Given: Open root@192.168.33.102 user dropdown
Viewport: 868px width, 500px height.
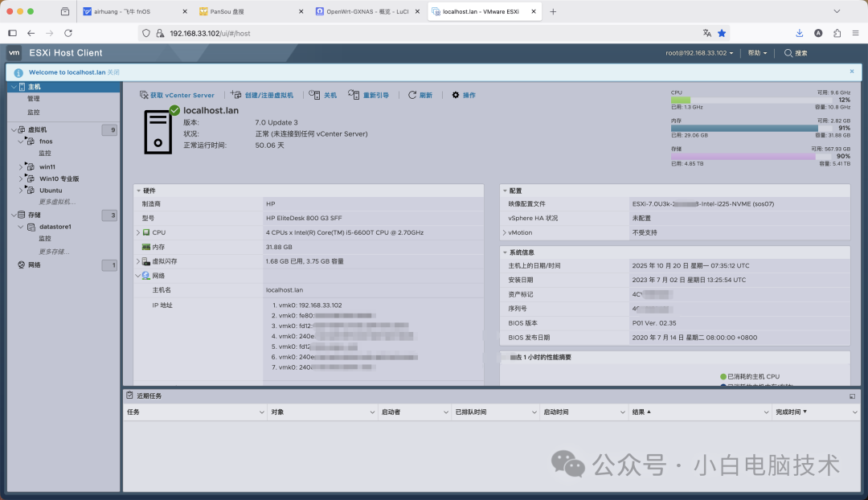Looking at the screenshot, I should tap(699, 53).
